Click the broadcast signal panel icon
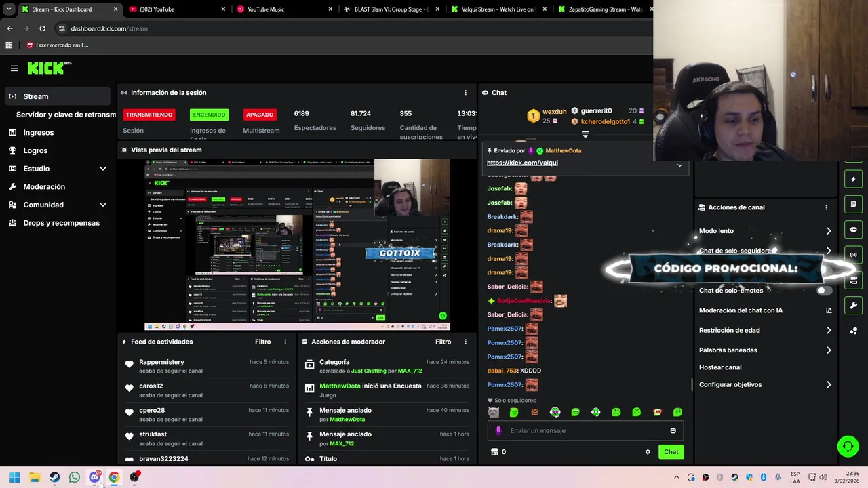Screen dimensions: 868x488 (x=853, y=255)
